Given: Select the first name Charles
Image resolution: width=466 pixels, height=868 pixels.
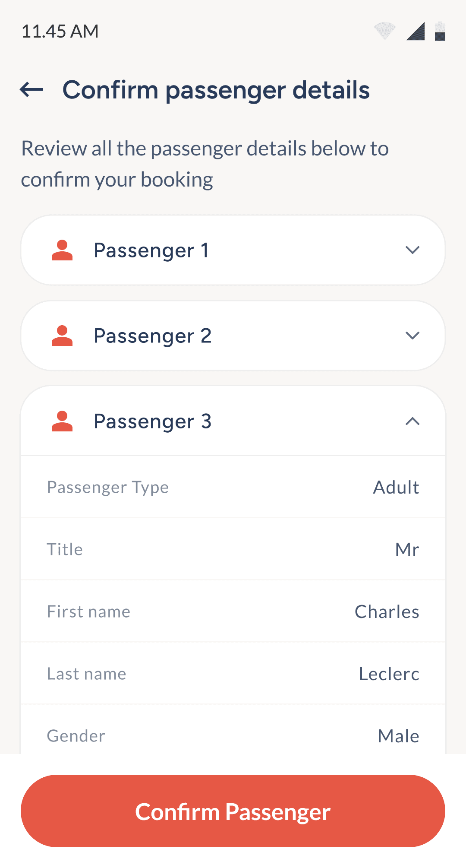Looking at the screenshot, I should click(387, 612).
